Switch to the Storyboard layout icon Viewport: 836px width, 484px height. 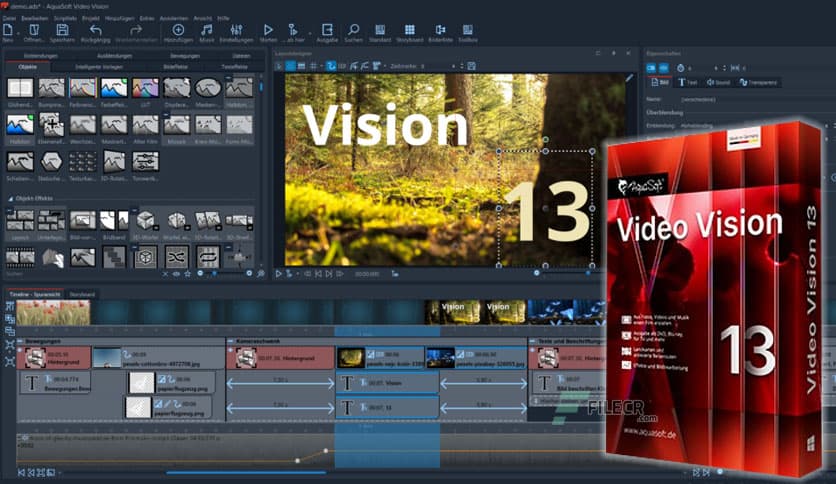[409, 32]
